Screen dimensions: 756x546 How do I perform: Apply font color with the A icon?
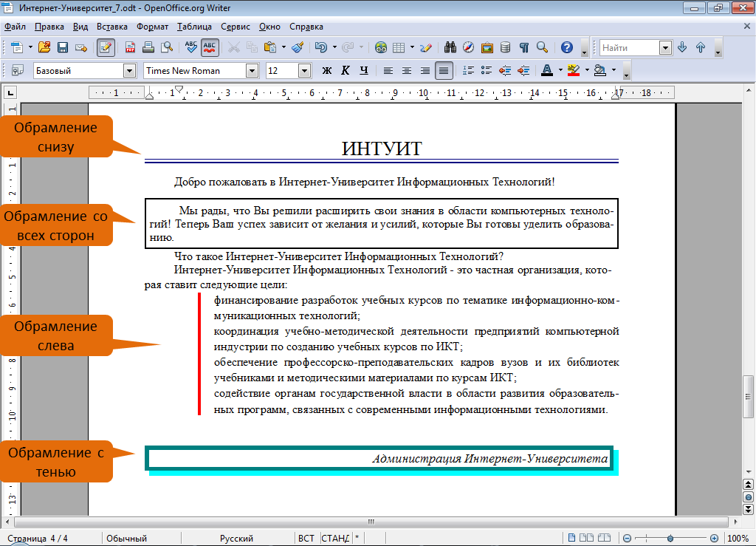547,70
